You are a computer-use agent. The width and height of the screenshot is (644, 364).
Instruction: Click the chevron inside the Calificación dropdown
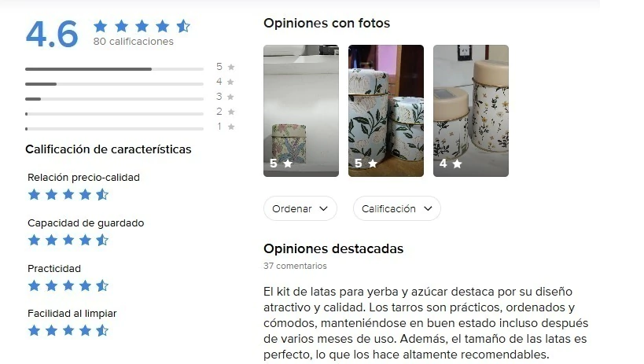pyautogui.click(x=428, y=208)
